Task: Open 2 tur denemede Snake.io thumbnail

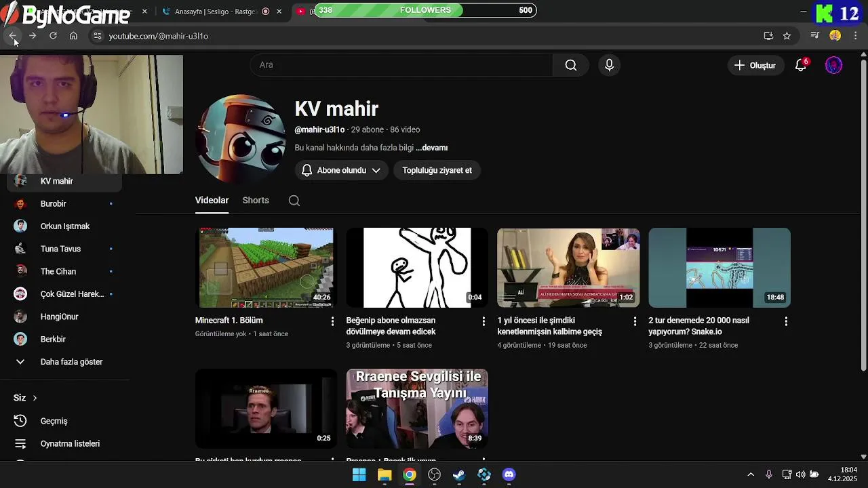Action: click(x=719, y=267)
